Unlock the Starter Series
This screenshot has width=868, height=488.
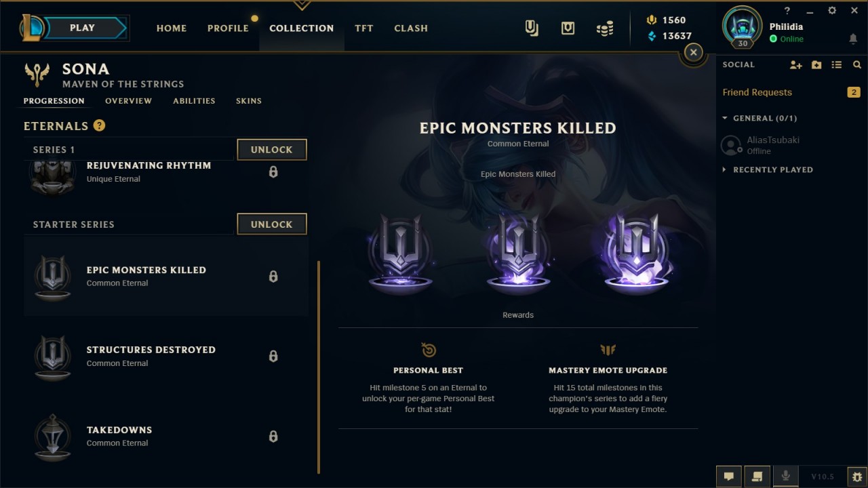[x=272, y=224]
